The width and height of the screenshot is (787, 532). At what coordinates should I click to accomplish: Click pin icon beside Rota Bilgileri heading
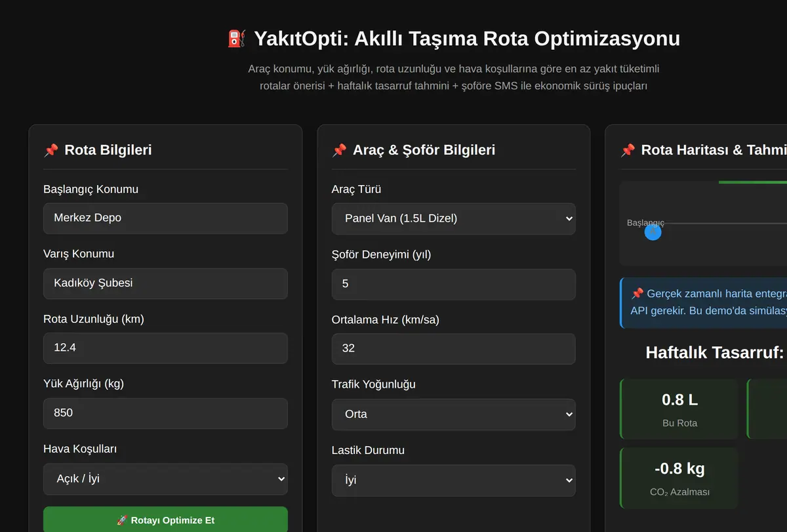click(50, 150)
